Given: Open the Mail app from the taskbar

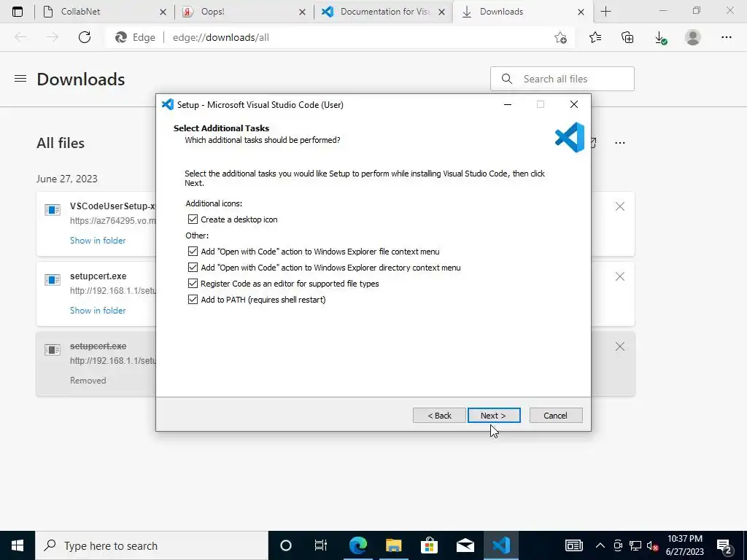Looking at the screenshot, I should (x=465, y=545).
